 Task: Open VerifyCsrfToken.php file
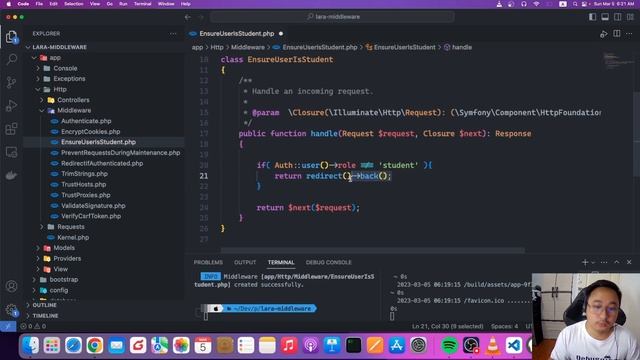click(91, 216)
